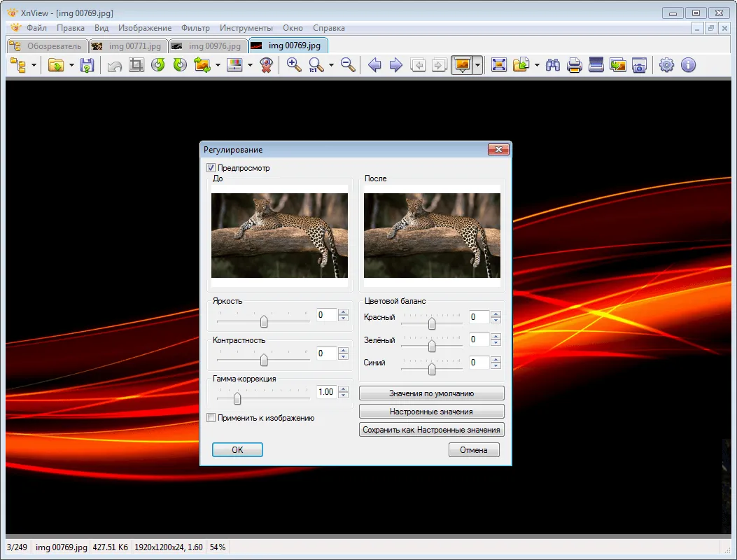Open the Фильтр menu

[195, 28]
